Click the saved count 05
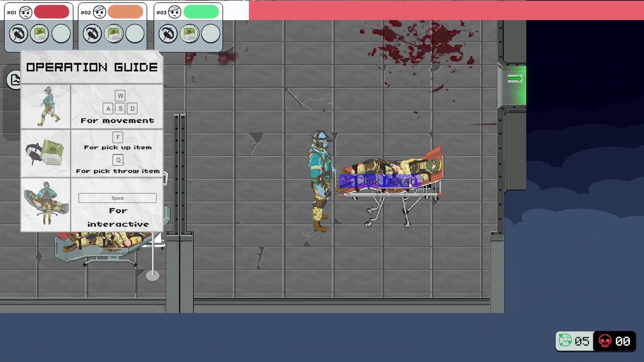 coord(582,341)
